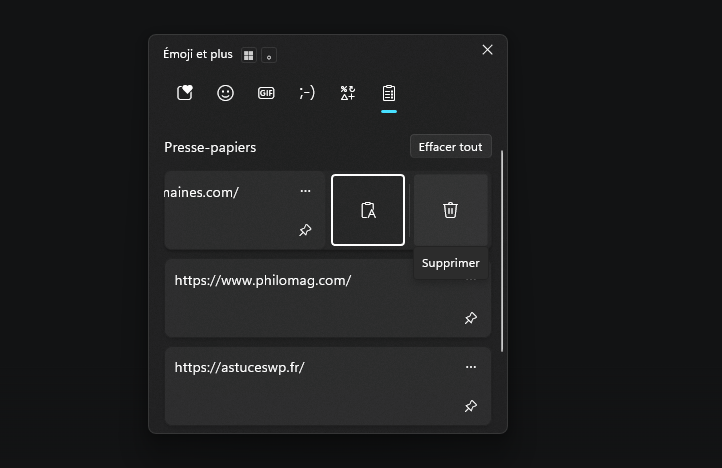Open the recently used favorites tab
Image resolution: width=722 pixels, height=468 pixels.
(185, 93)
